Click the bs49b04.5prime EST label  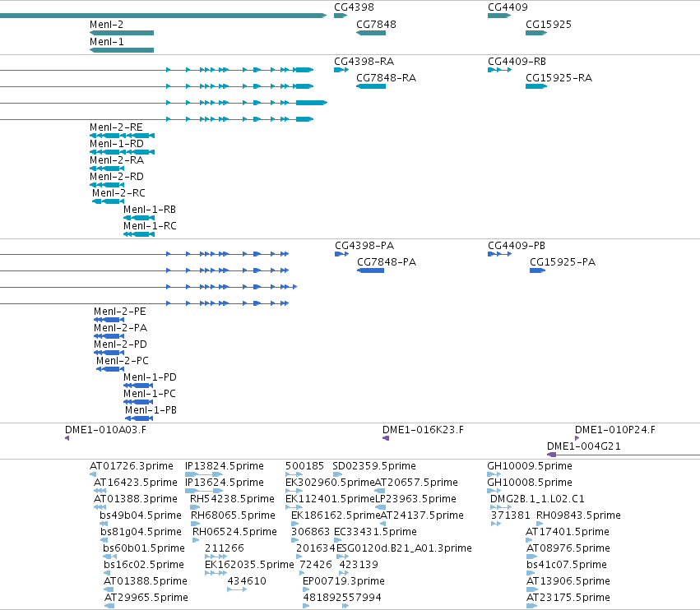point(140,515)
